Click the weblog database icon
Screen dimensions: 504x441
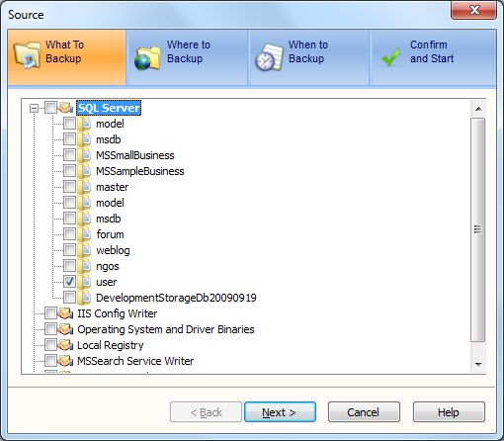[84, 250]
